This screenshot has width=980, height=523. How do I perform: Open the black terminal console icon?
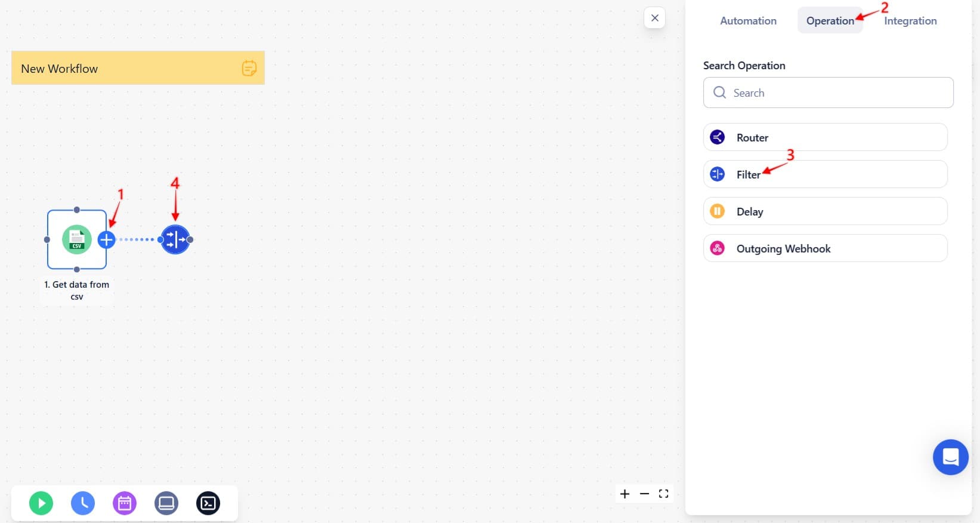(x=208, y=503)
